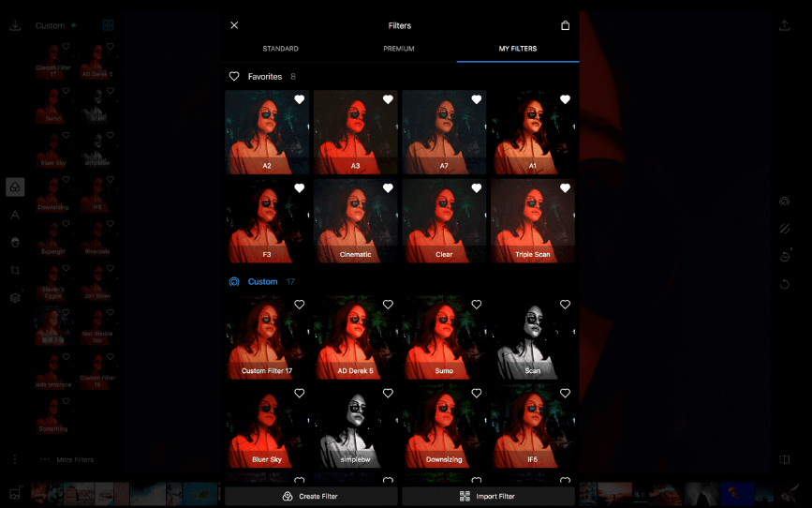Open the Filters tool in left sidebar
812x508 pixels.
coord(15,187)
